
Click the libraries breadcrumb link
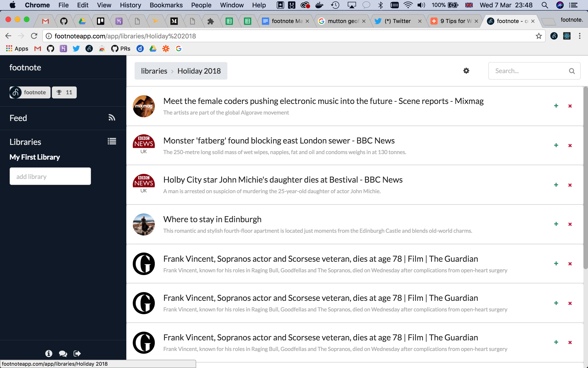click(154, 71)
